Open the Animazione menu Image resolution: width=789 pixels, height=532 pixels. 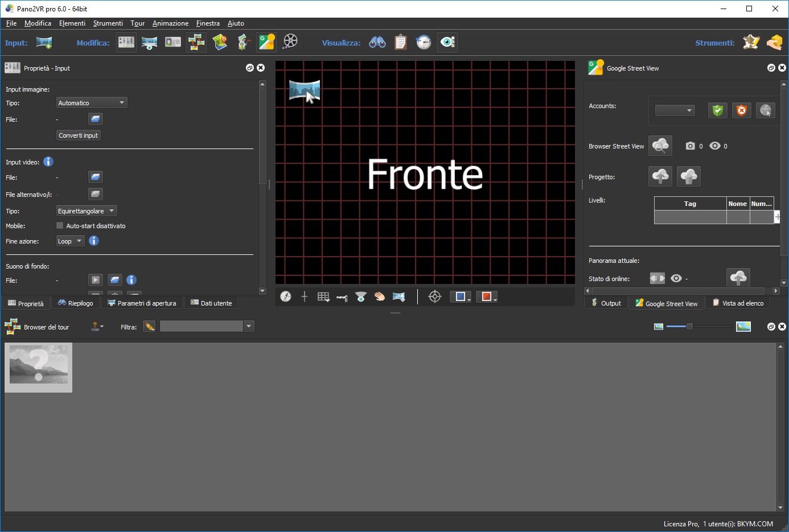coord(170,23)
